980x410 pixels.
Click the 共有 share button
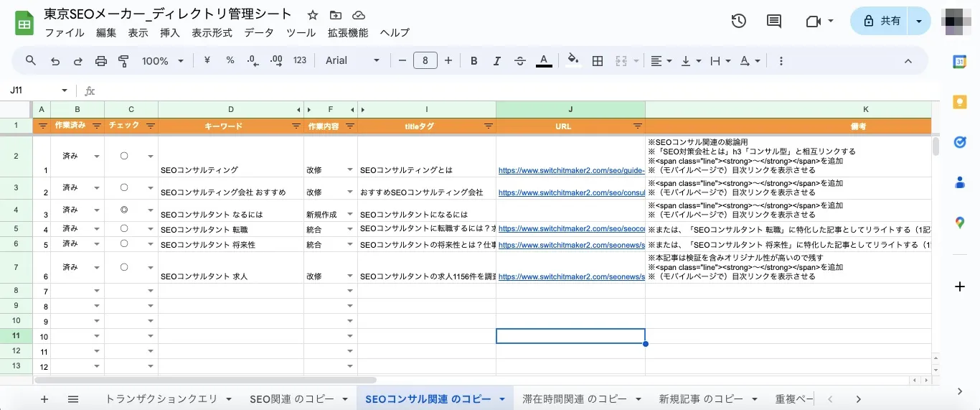point(882,22)
